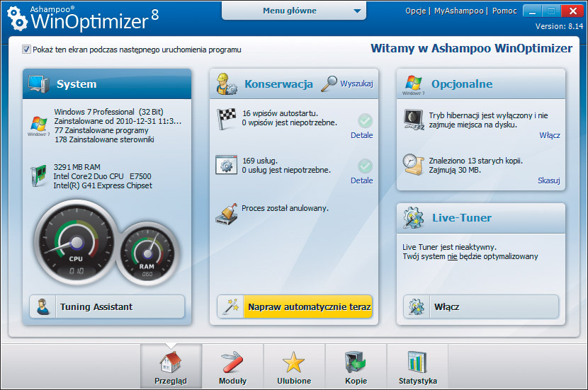
Task: Open the Ulubione favorites tab
Action: click(294, 367)
